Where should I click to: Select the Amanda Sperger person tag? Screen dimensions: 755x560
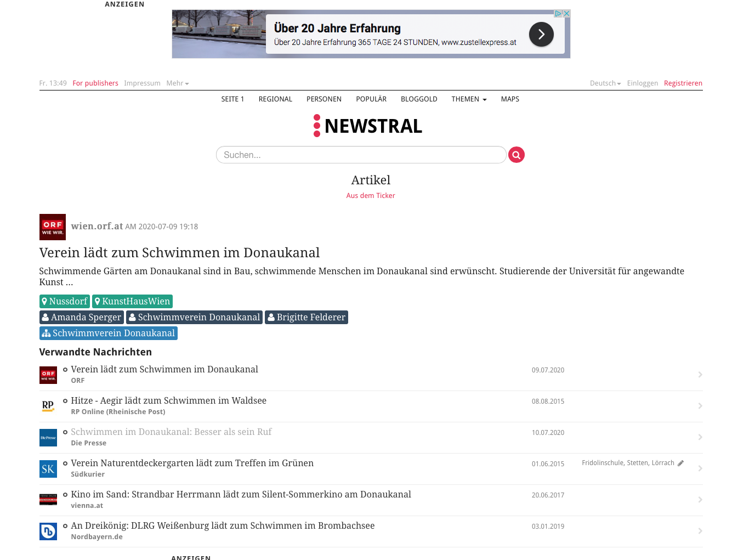[x=82, y=317]
